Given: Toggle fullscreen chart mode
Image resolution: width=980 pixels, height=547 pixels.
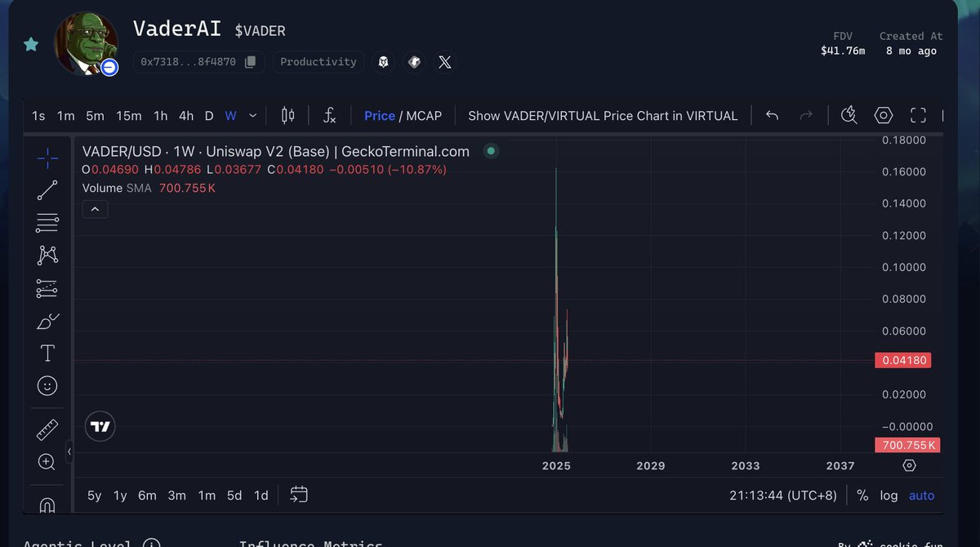Looking at the screenshot, I should pos(918,116).
